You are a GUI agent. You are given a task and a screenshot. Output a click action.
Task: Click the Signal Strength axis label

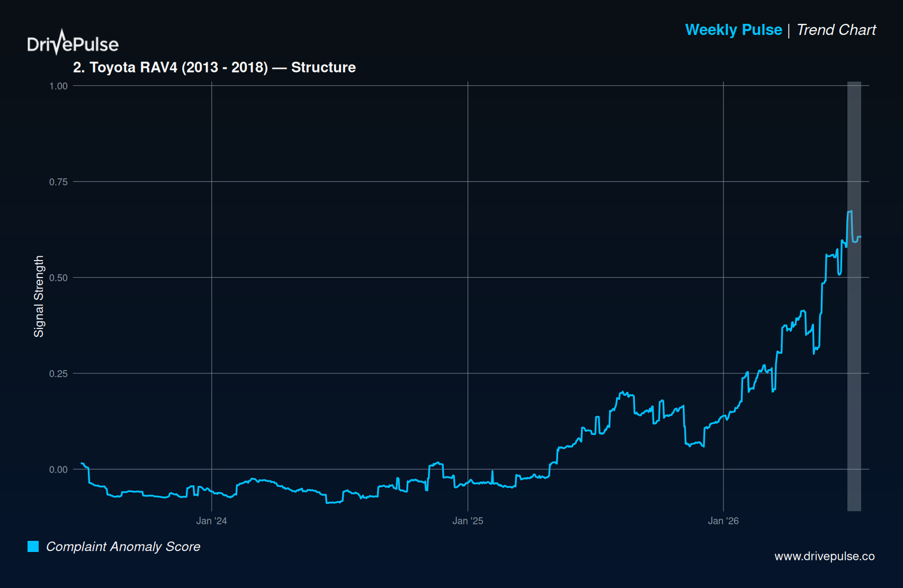(x=39, y=297)
